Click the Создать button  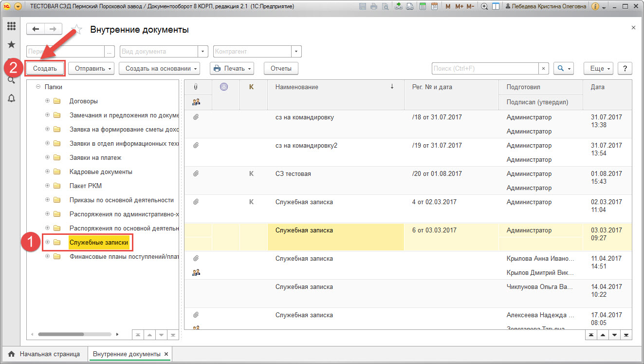click(45, 68)
